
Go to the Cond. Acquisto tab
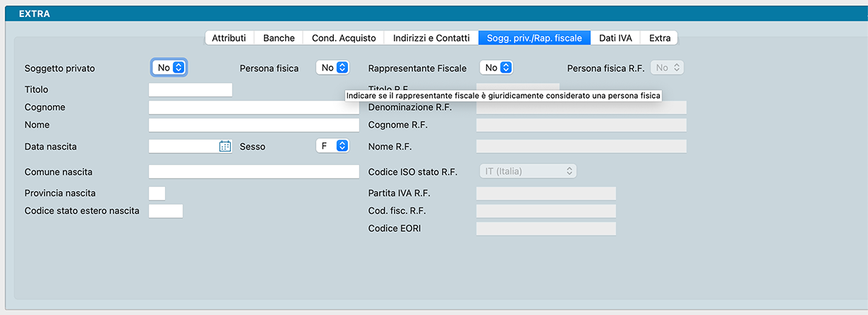click(344, 38)
